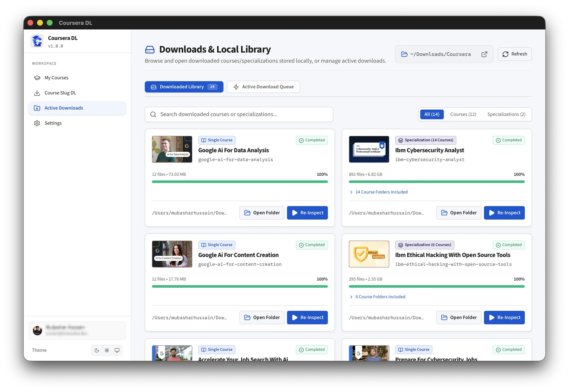Open Folder for Ibm Ethical Hacking specialization

click(x=459, y=317)
